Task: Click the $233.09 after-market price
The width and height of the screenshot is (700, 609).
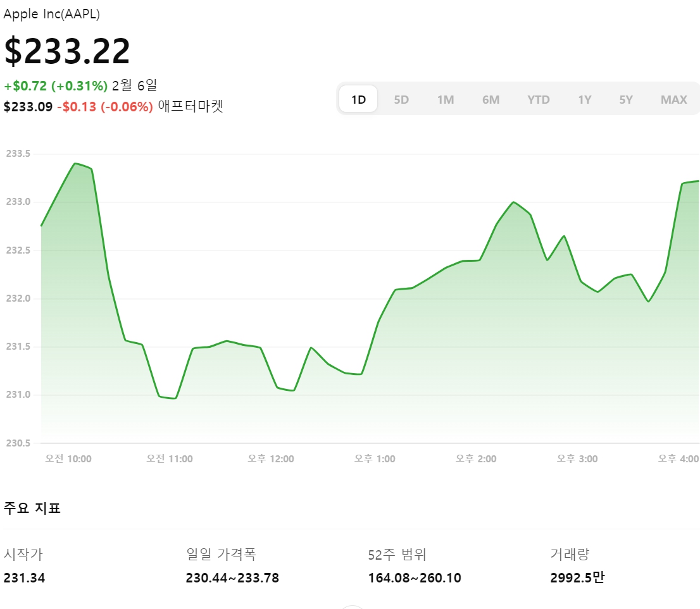Action: 28,107
